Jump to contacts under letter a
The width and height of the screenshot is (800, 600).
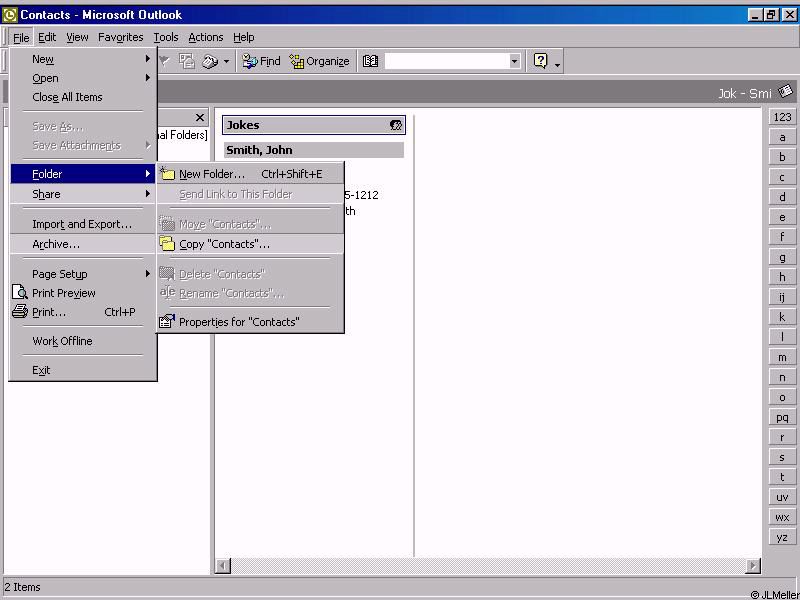pos(782,137)
